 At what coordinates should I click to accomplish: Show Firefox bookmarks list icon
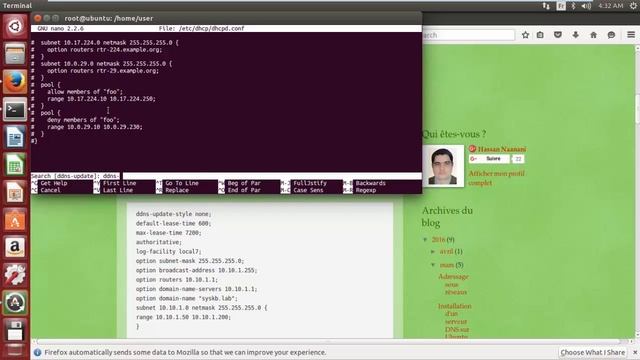[x=540, y=35]
